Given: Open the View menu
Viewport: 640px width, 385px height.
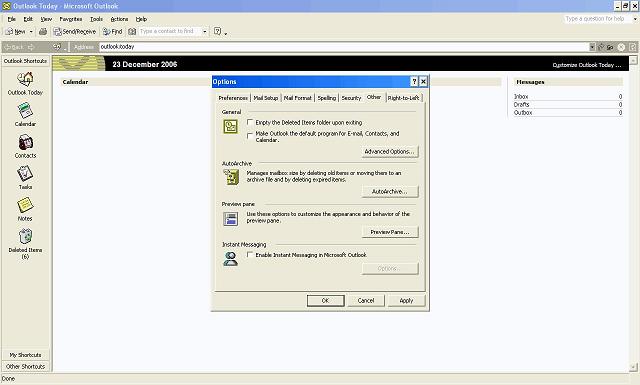Looking at the screenshot, I should 46,19.
